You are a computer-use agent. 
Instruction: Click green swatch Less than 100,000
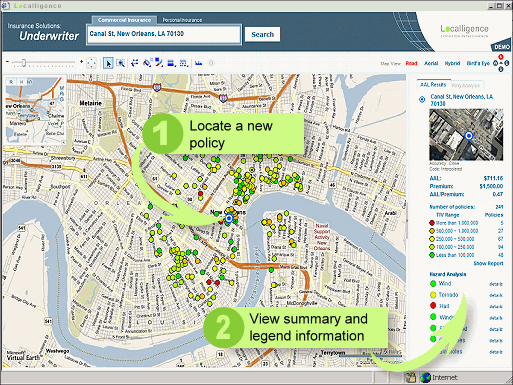(432, 255)
